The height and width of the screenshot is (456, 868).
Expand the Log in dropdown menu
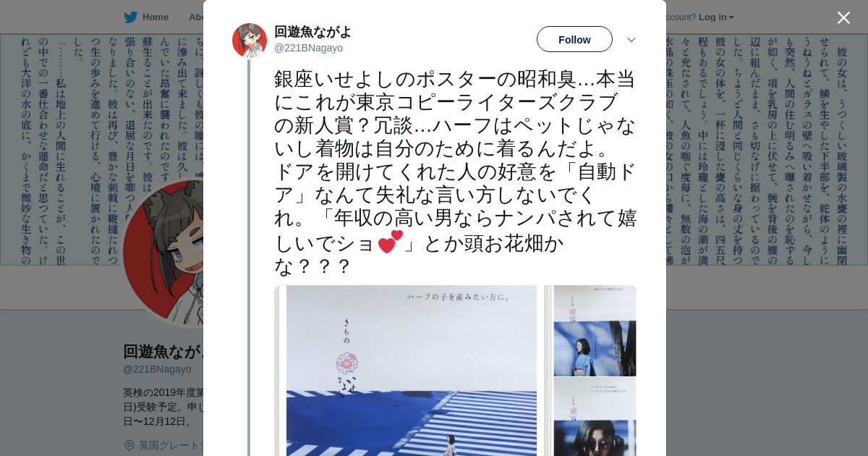tap(716, 17)
